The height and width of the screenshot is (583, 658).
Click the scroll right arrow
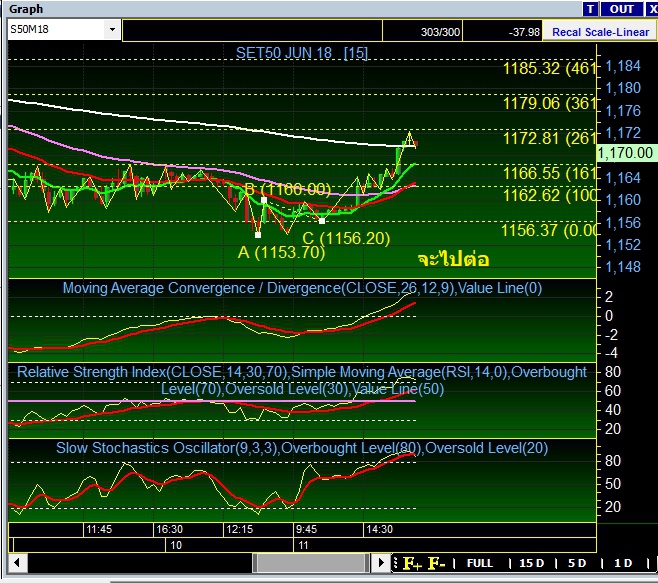pos(381,562)
